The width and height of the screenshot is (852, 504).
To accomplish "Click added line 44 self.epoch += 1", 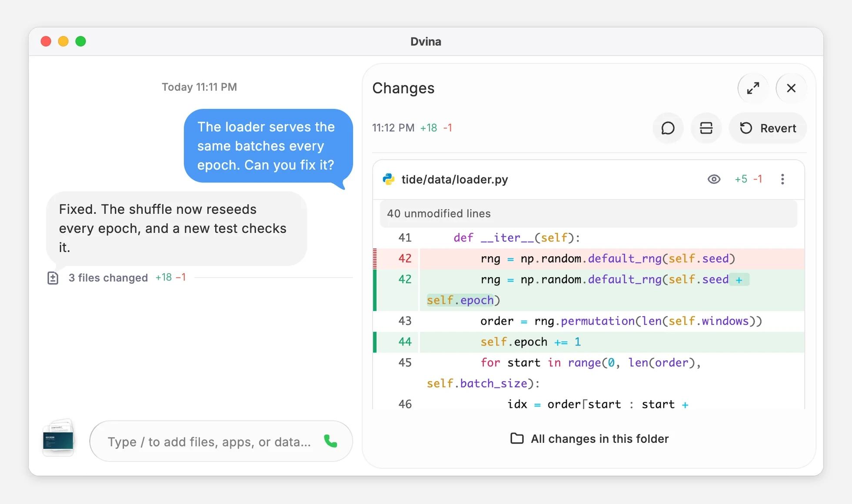I will [x=589, y=342].
